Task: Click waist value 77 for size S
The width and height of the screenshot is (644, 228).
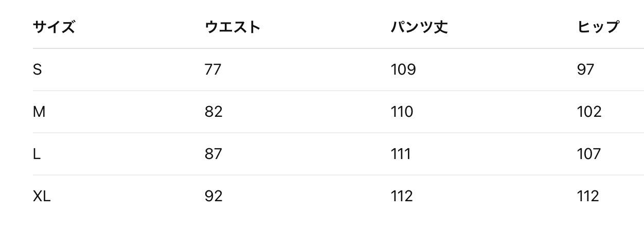Action: [x=213, y=69]
